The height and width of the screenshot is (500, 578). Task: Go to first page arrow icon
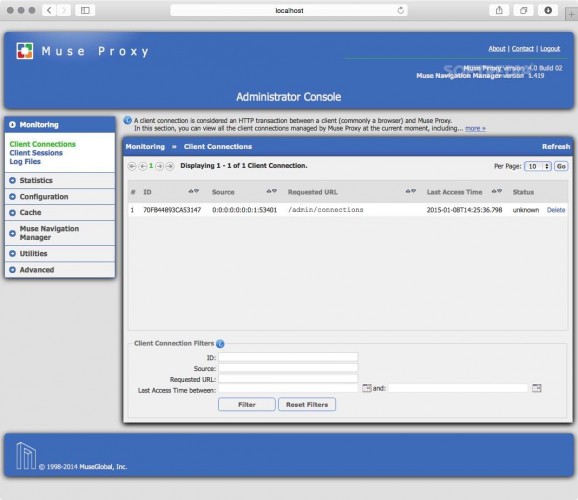pyautogui.click(x=132, y=166)
